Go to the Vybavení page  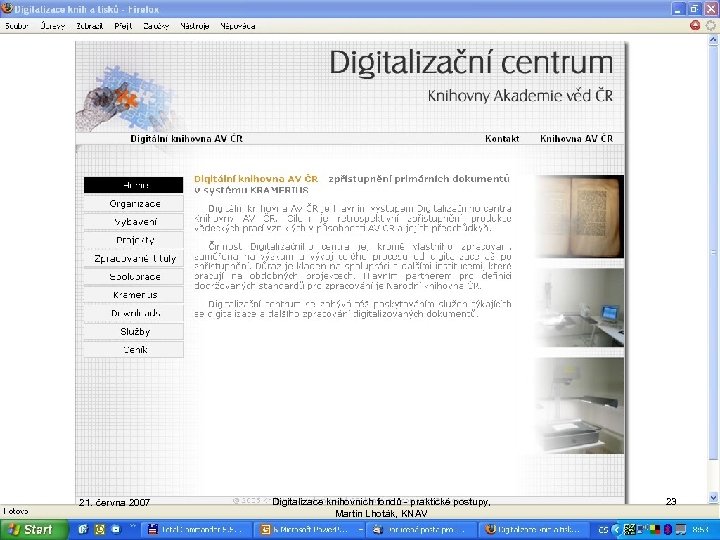tap(133, 222)
